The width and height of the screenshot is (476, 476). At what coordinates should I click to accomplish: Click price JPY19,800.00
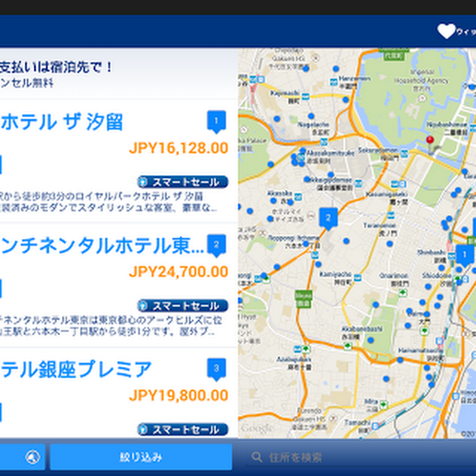coord(179,396)
